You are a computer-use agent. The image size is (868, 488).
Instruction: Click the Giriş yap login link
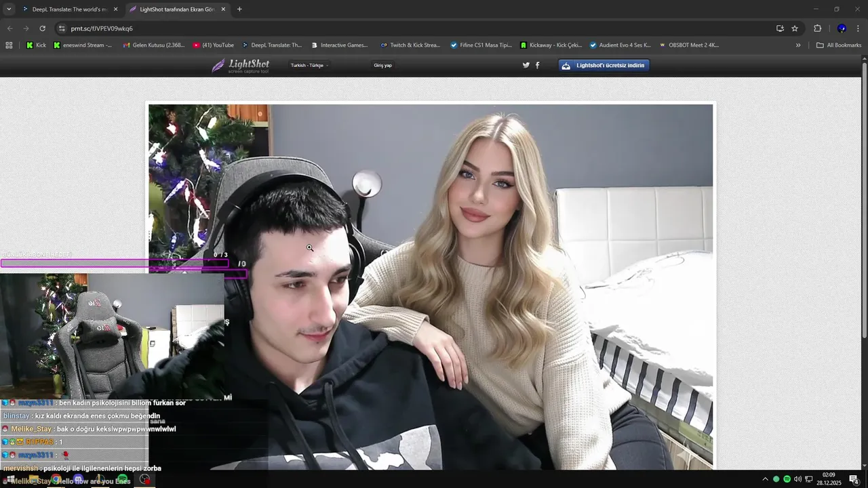382,66
